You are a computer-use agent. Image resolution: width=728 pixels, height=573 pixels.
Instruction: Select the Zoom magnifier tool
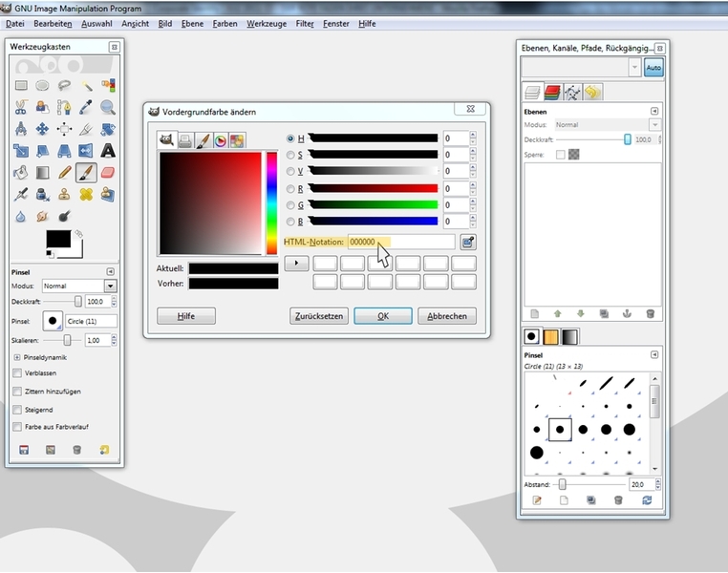108,107
